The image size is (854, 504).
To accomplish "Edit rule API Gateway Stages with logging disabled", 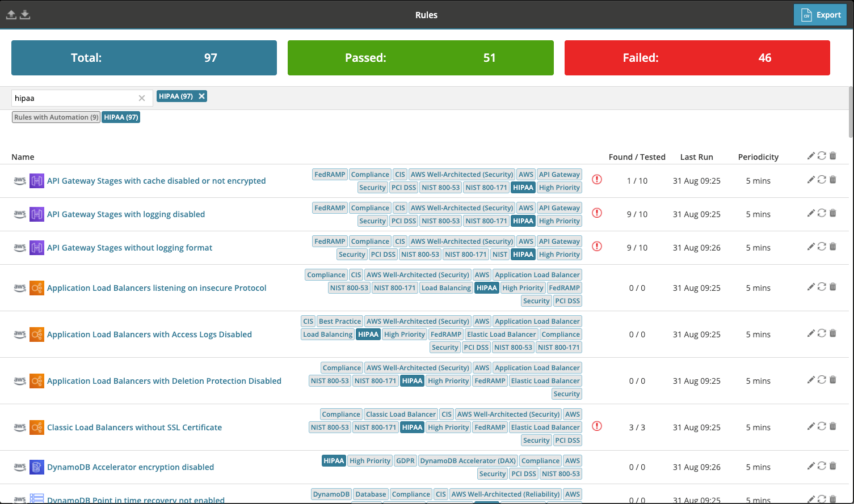I will (811, 213).
